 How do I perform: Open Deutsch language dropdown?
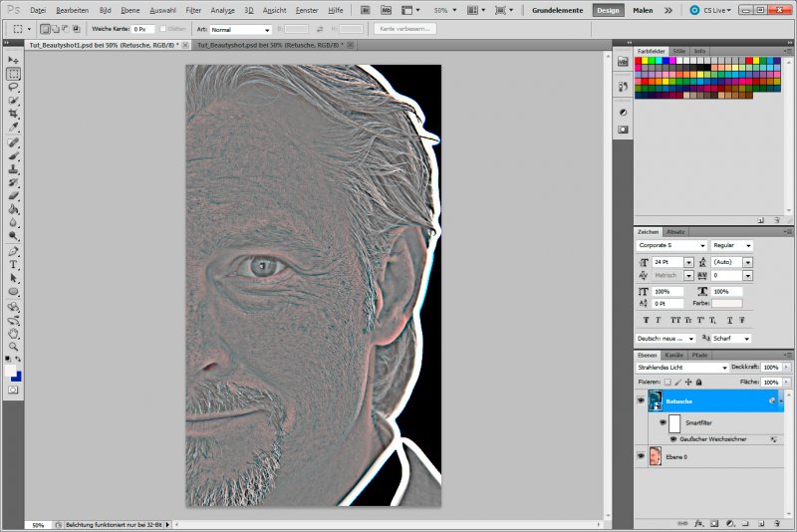pyautogui.click(x=665, y=339)
